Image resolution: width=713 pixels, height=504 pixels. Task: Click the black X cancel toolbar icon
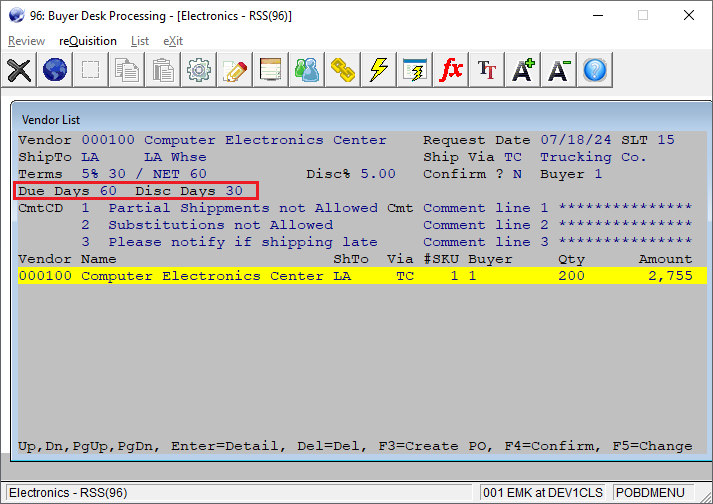19,70
